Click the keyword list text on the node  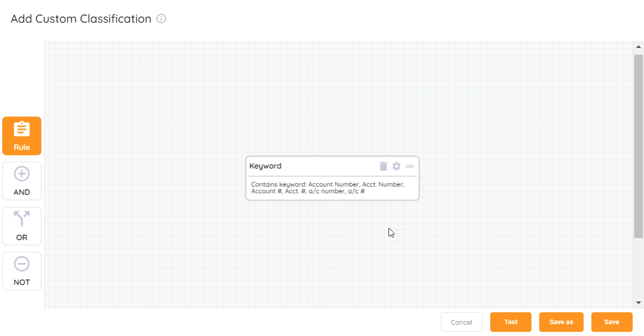pos(326,188)
